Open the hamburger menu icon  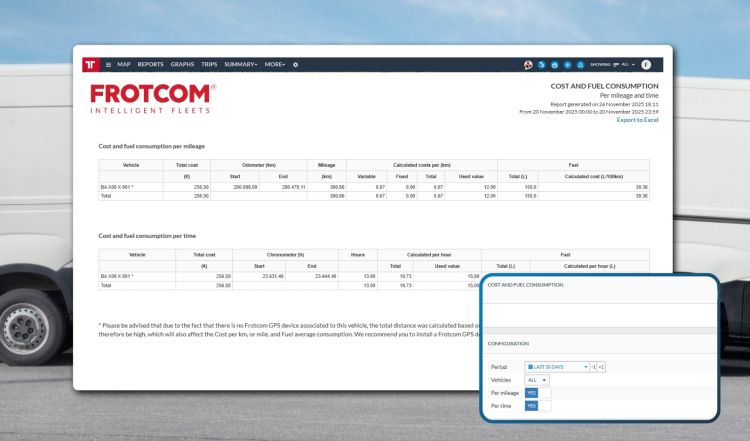click(108, 64)
